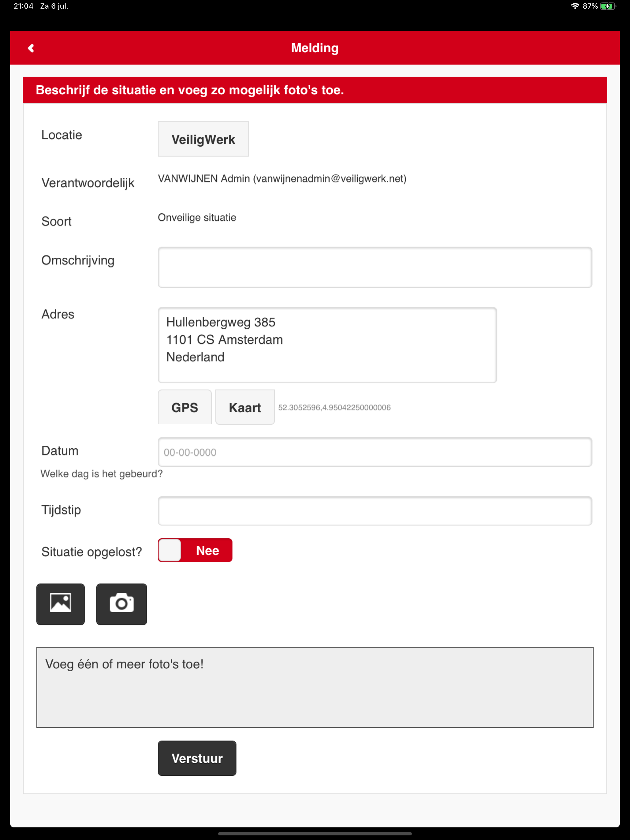Image resolution: width=630 pixels, height=840 pixels.
Task: Open the photo gallery picker icon
Action: coord(60,604)
